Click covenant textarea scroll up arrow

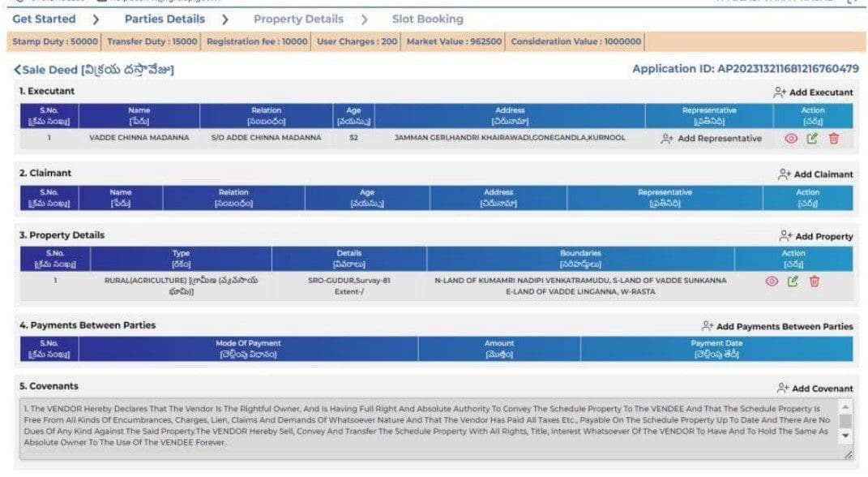[845, 407]
